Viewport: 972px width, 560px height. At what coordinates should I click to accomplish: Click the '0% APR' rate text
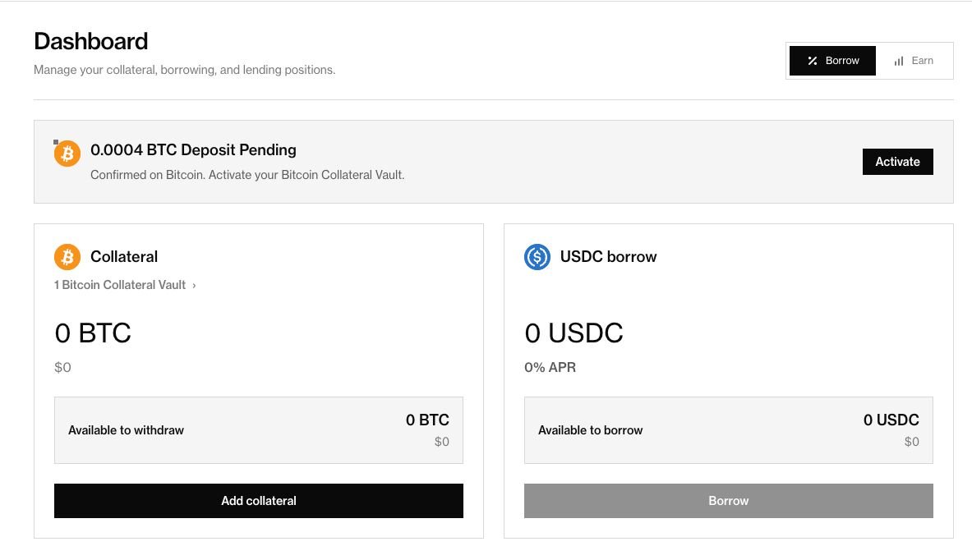(550, 367)
